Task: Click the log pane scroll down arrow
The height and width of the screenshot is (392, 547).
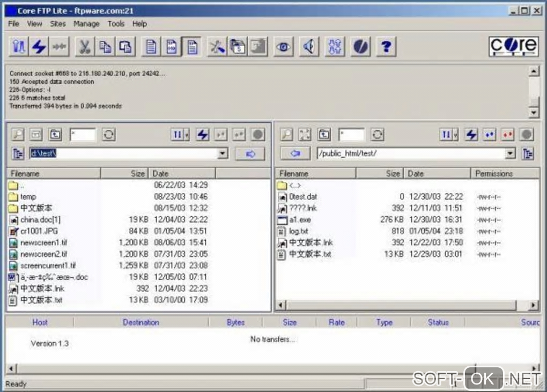Action: pos(534,112)
